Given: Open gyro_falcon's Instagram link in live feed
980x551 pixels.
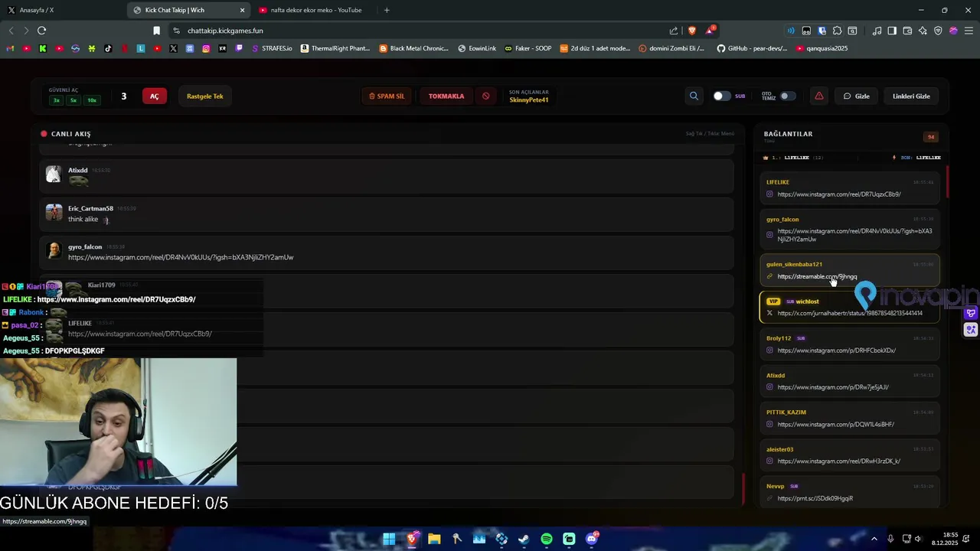Looking at the screenshot, I should point(181,257).
